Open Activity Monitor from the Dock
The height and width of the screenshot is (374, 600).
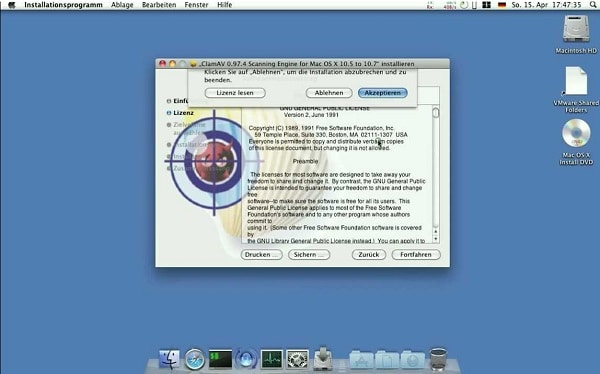click(x=272, y=359)
